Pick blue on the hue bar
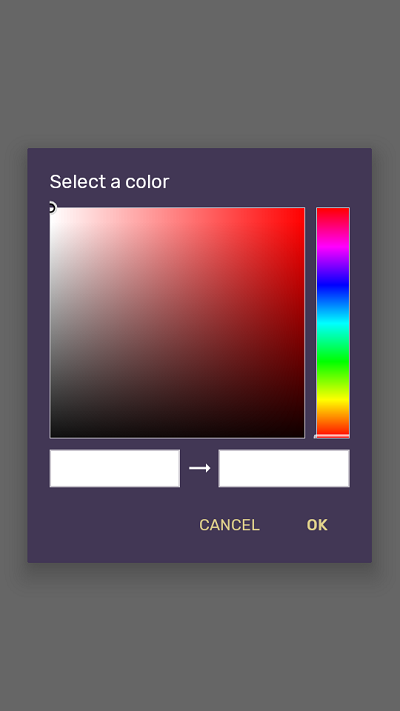Viewport: 400px width, 711px height. (333, 284)
